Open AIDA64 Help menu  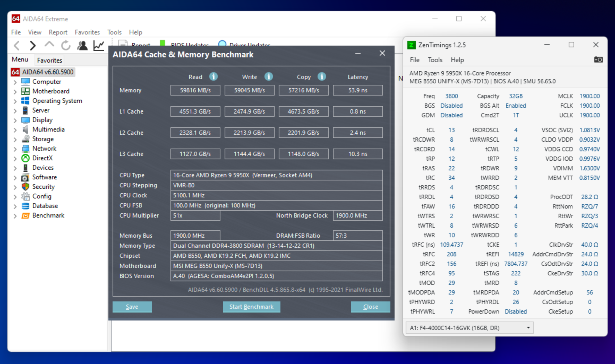point(135,32)
